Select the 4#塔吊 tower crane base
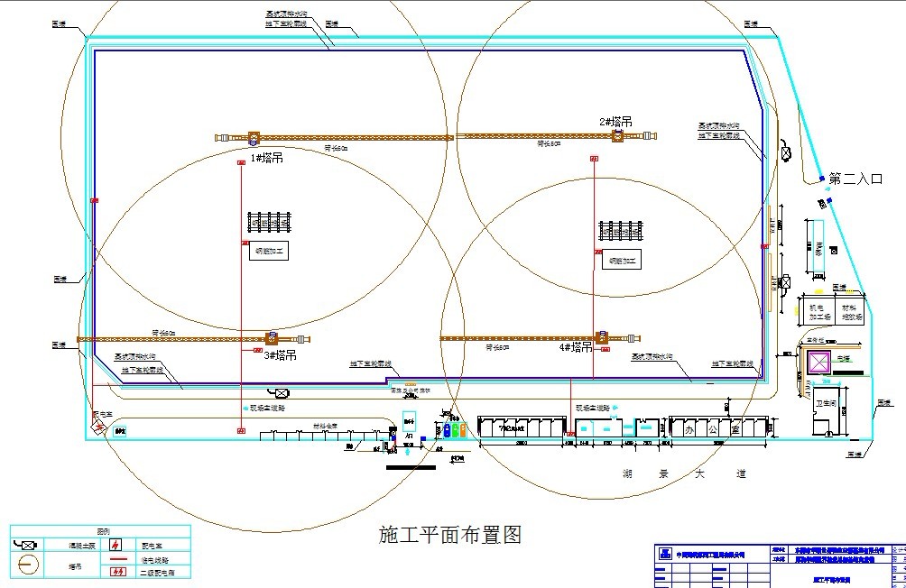 (601, 337)
